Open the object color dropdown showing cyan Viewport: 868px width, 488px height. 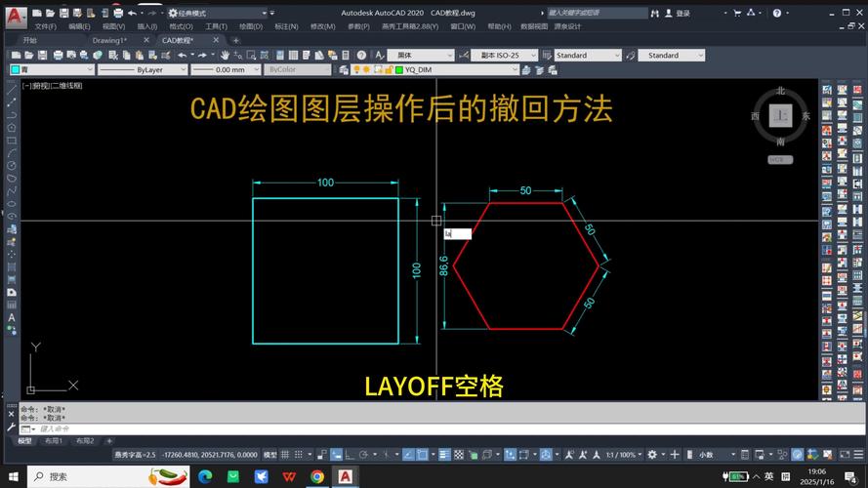click(x=52, y=69)
